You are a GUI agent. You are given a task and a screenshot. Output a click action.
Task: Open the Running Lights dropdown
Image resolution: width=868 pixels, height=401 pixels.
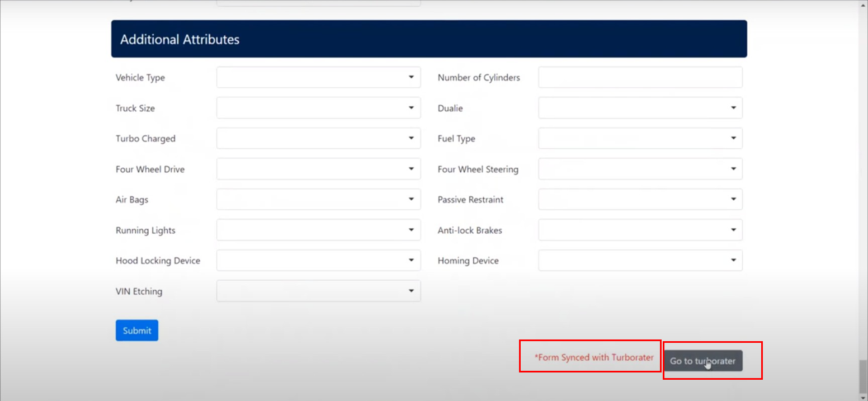pos(318,230)
